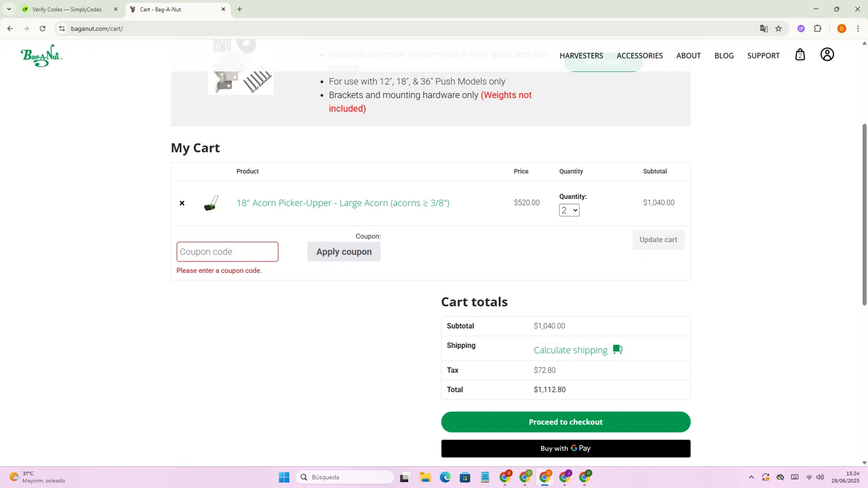Click the Tax value $72.80
The image size is (868, 488).
pyautogui.click(x=545, y=370)
